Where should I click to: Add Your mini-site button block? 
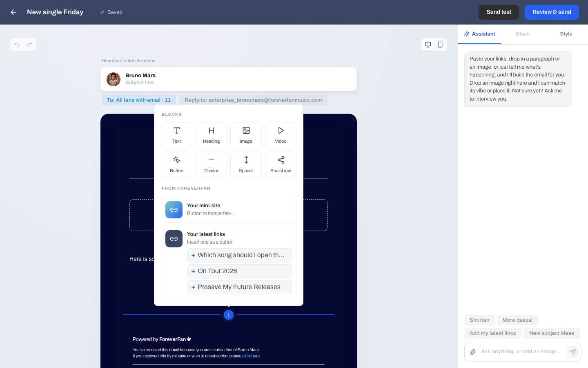[229, 210]
